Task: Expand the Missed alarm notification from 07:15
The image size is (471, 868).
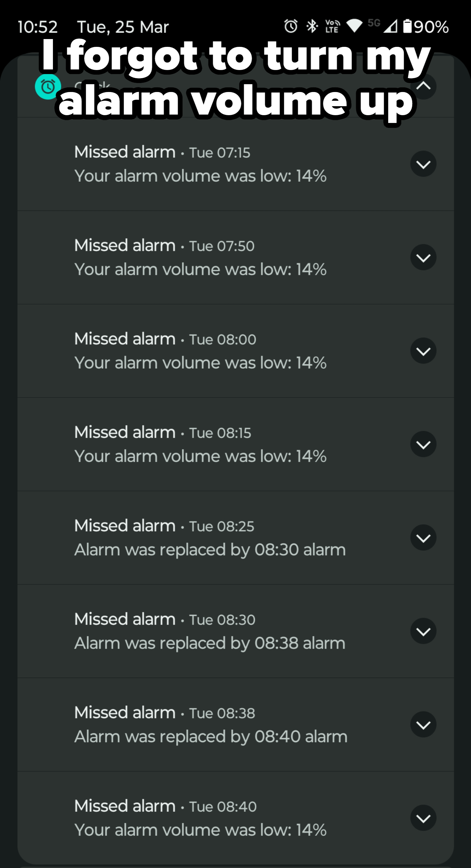Action: tap(424, 163)
